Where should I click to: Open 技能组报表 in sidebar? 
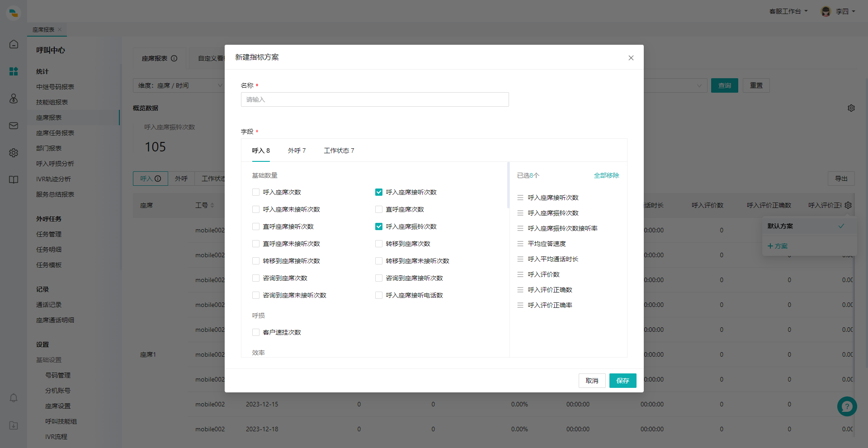click(x=52, y=102)
